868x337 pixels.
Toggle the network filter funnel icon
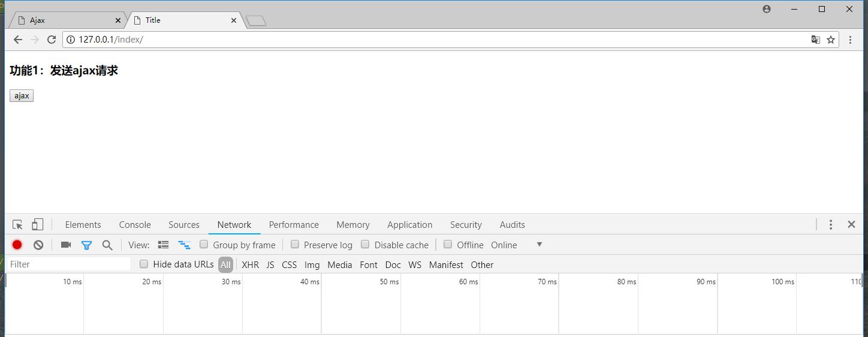tap(86, 245)
